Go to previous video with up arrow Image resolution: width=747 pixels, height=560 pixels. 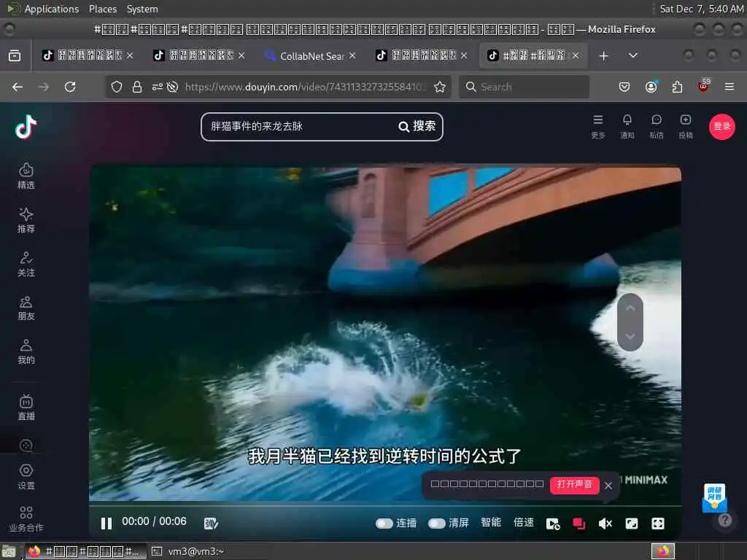[x=630, y=308]
